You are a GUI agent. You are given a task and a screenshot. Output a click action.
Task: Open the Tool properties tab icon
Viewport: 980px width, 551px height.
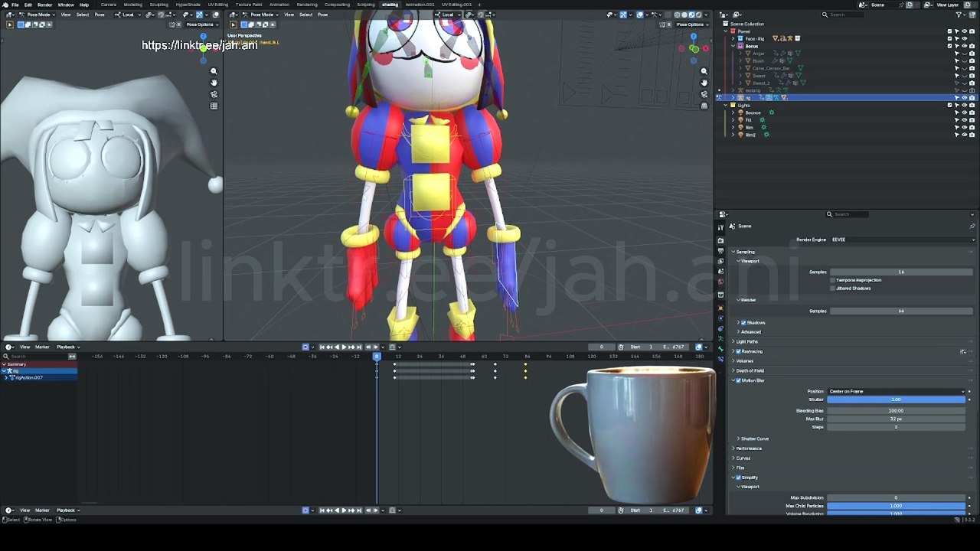(720, 227)
